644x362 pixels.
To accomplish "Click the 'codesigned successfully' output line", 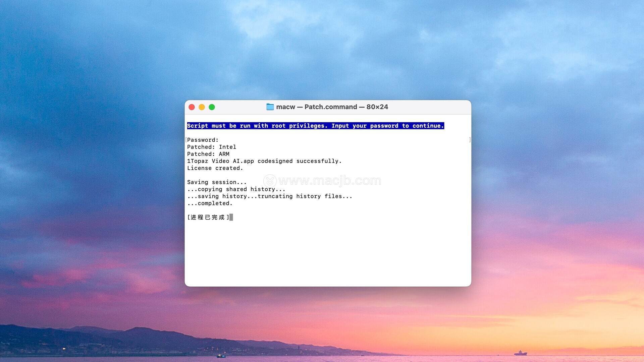I will pyautogui.click(x=264, y=161).
